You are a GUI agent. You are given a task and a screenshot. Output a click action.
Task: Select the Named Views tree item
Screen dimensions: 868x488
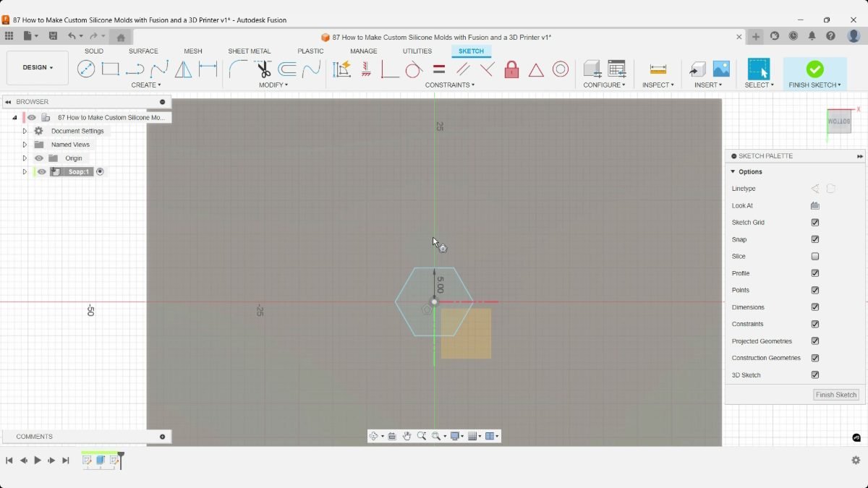pos(70,145)
